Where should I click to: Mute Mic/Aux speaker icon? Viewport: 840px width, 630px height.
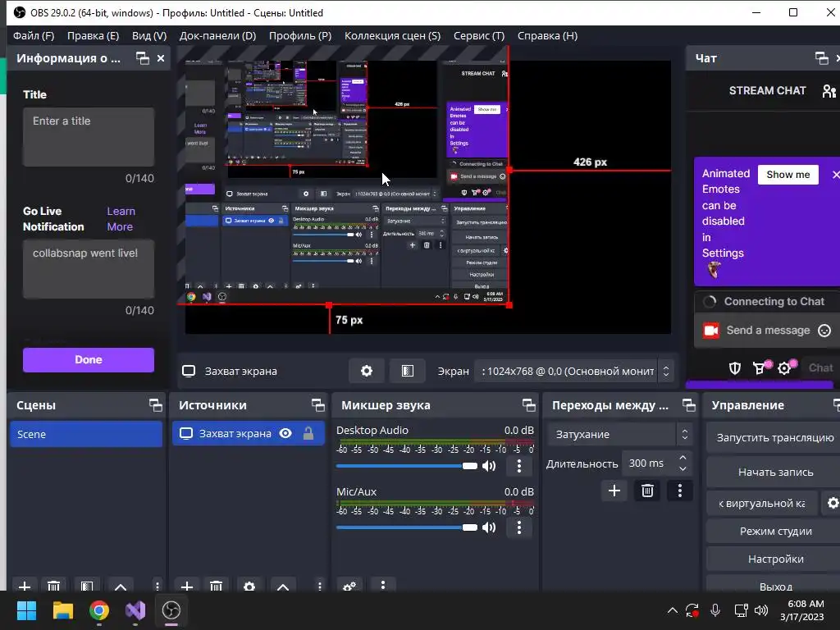(x=489, y=527)
